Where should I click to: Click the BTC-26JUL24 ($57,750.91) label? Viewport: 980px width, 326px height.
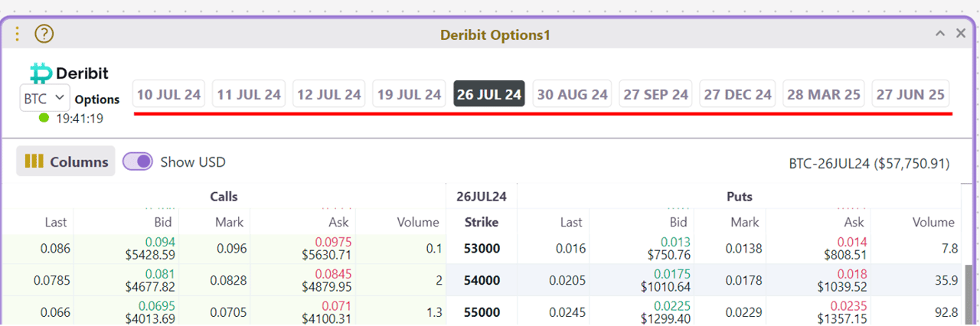coord(869,164)
